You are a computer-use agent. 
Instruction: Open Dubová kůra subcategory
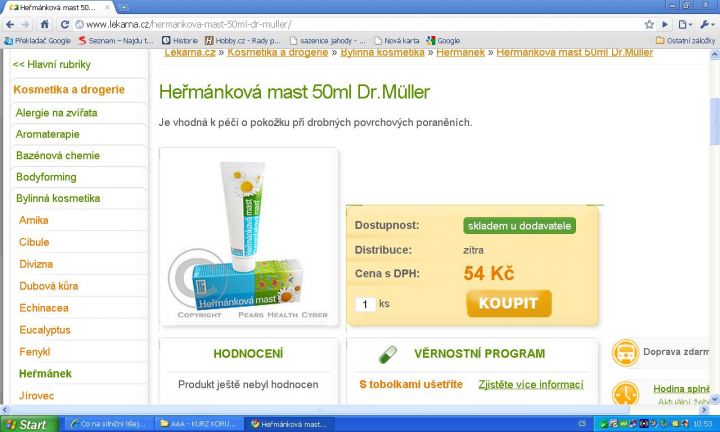coord(49,286)
